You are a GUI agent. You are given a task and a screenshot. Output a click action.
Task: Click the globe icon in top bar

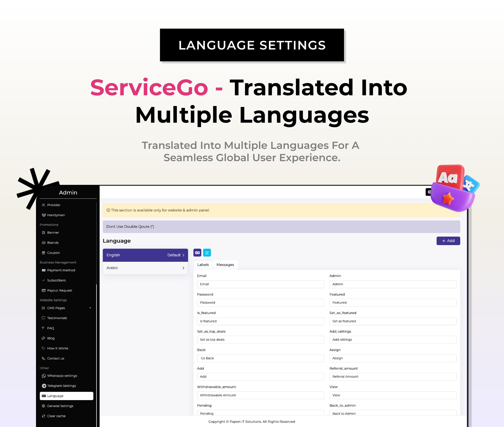(429, 192)
